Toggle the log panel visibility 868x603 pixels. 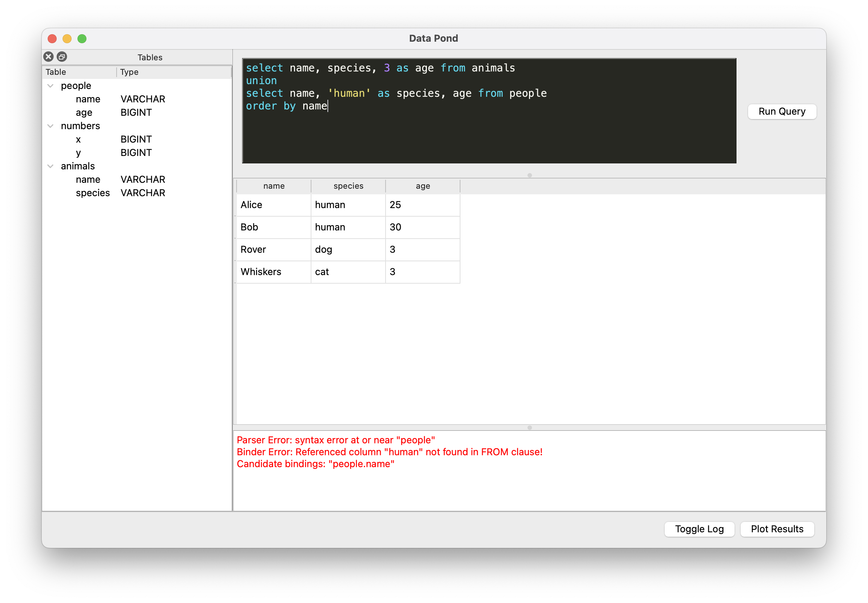(x=699, y=529)
